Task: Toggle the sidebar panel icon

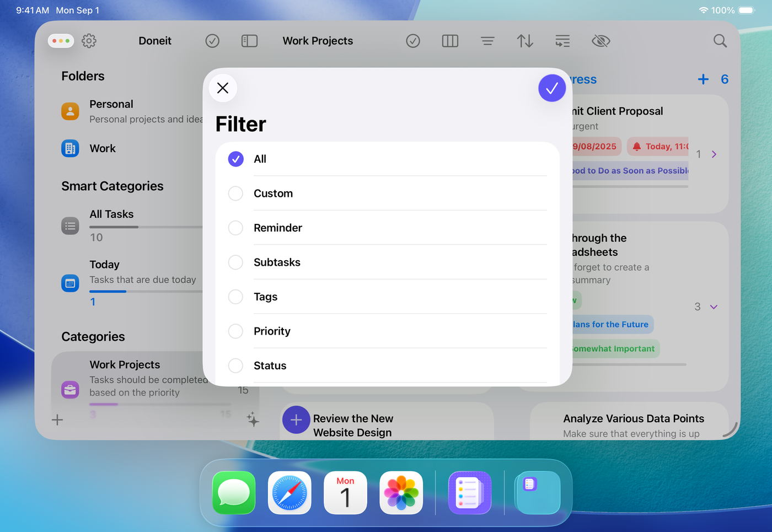Action: [x=249, y=41]
